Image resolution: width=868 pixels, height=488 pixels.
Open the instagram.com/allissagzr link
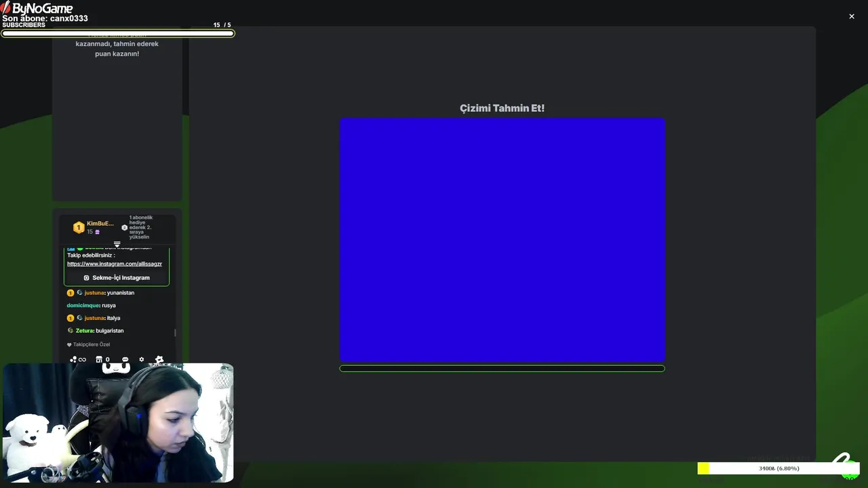point(115,264)
